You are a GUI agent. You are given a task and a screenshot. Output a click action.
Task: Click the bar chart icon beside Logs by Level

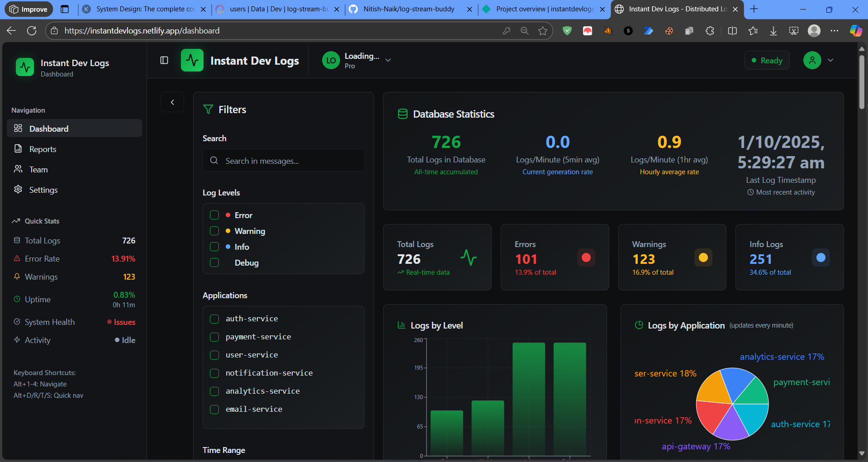point(401,325)
